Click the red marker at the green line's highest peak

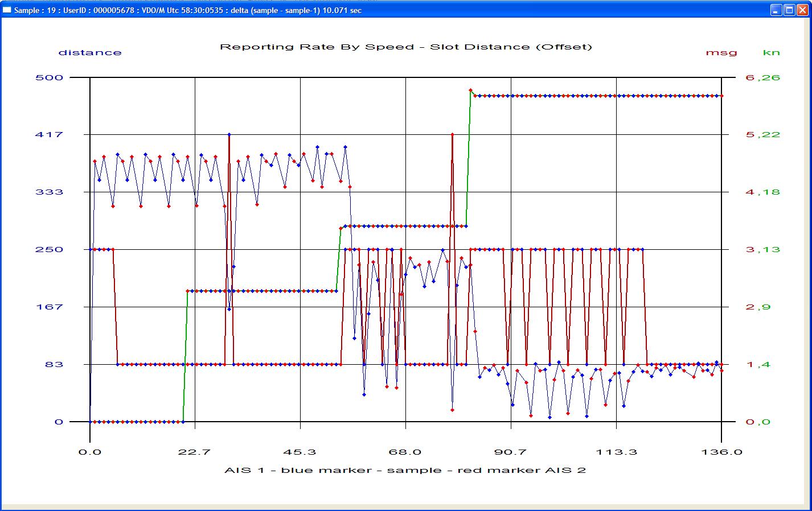click(x=470, y=90)
